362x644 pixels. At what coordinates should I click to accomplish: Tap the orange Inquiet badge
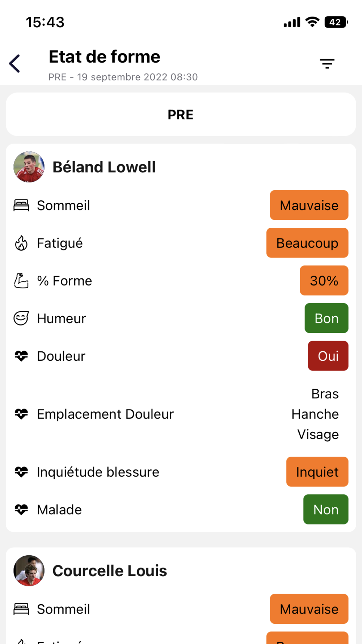(317, 472)
